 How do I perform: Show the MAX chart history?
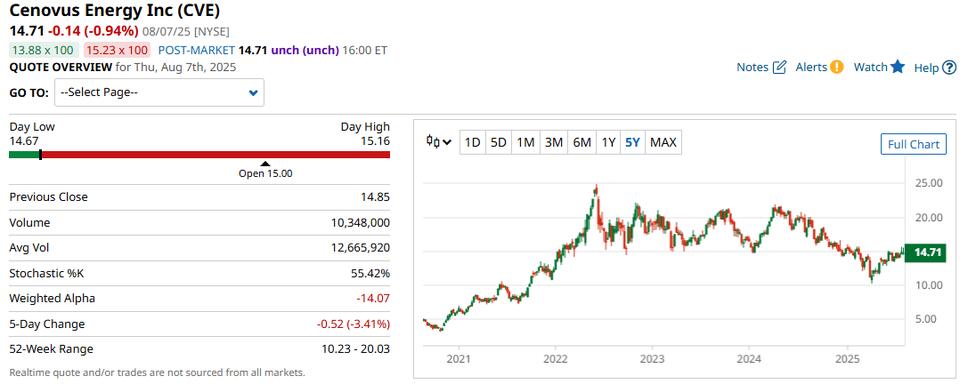[663, 143]
